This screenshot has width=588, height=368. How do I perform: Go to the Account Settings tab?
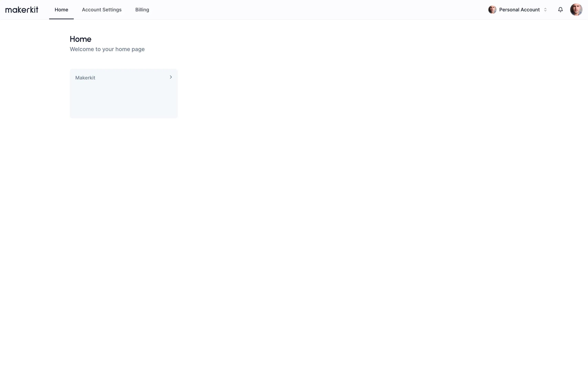[x=102, y=10]
